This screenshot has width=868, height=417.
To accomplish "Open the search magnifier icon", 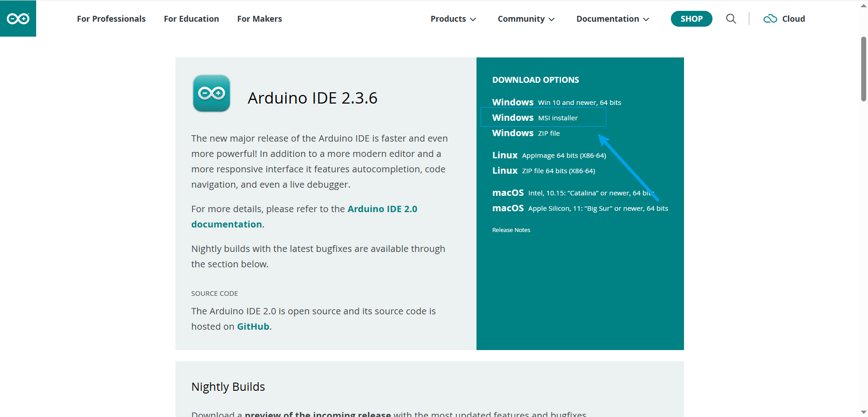I will [x=731, y=19].
